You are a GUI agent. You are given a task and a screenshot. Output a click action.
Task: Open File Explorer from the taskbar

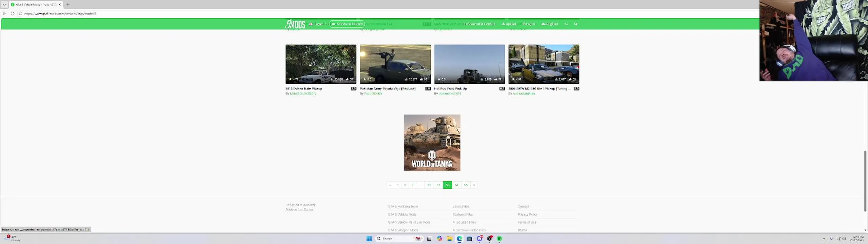[x=449, y=239]
